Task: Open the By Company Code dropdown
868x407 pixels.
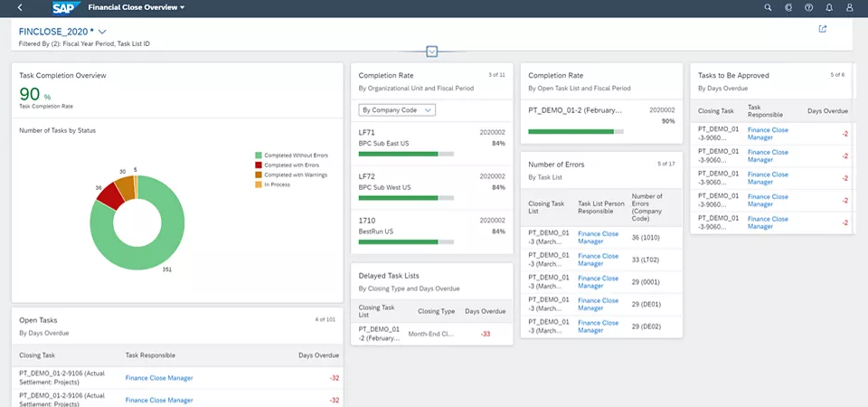Action: (397, 110)
